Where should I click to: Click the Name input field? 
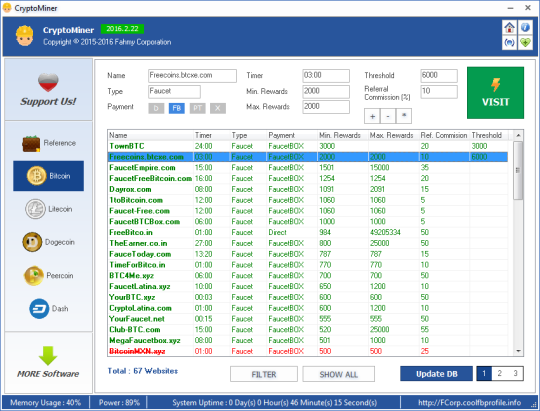(192, 76)
